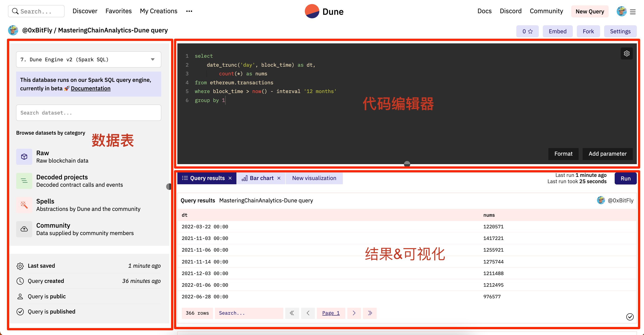Click the Query is published checkmark icon
This screenshot has width=644, height=335.
20,312
